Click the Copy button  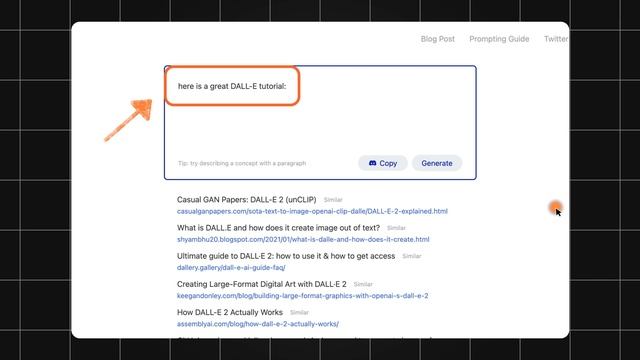(x=382, y=163)
